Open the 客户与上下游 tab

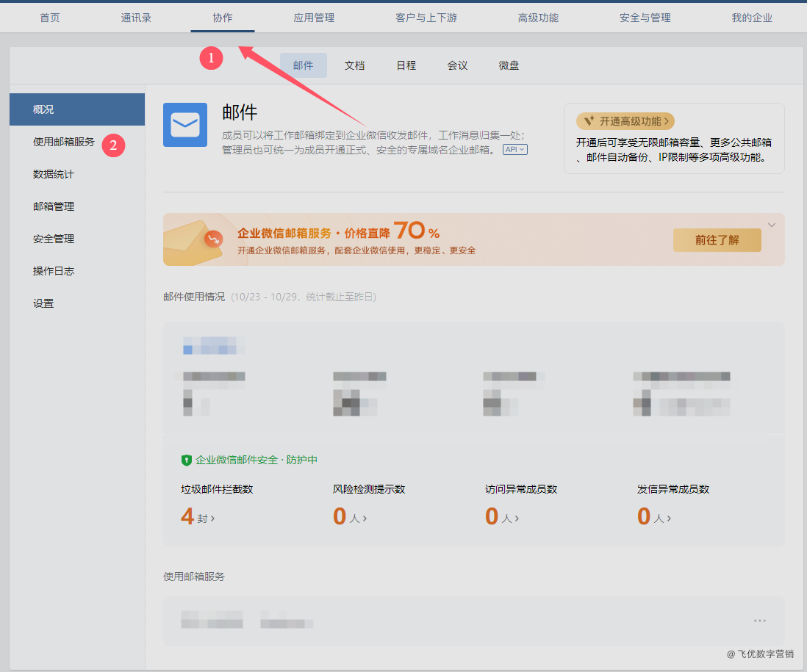(426, 18)
